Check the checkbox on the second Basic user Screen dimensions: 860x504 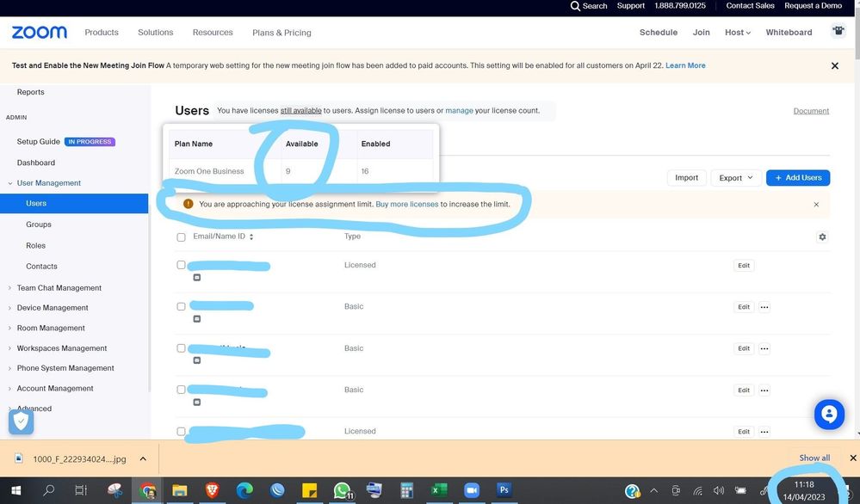click(x=181, y=347)
